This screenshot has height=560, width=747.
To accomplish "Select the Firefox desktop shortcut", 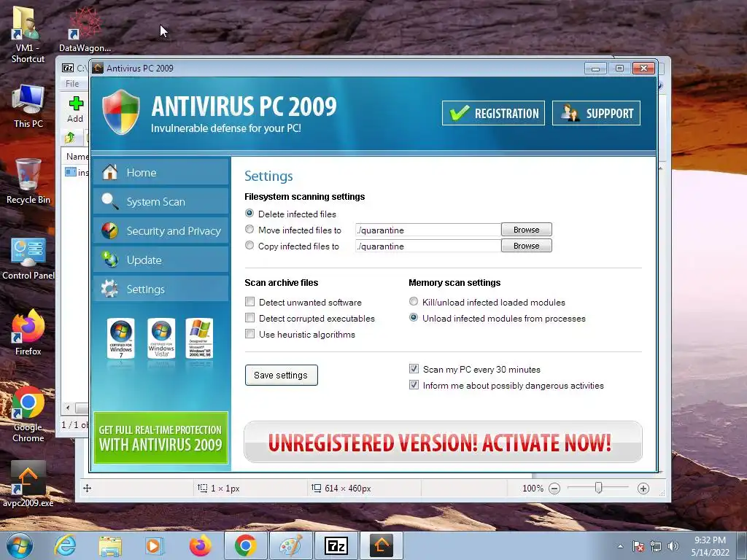I will tap(28, 332).
